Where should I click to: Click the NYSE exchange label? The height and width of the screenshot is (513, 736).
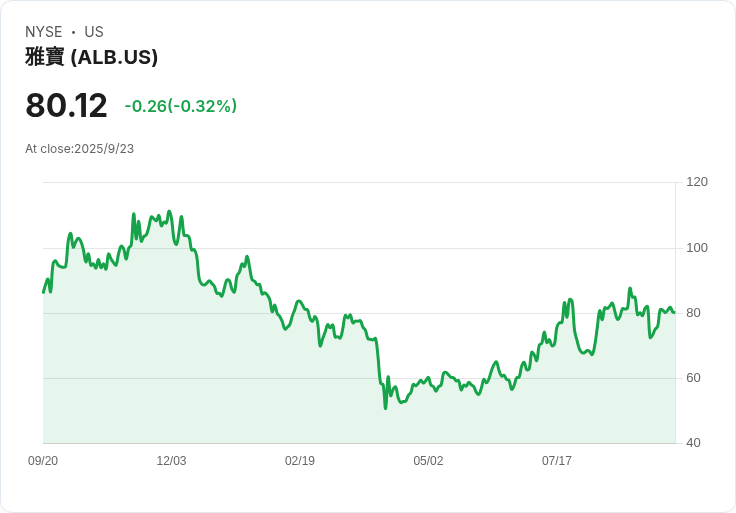click(x=44, y=32)
